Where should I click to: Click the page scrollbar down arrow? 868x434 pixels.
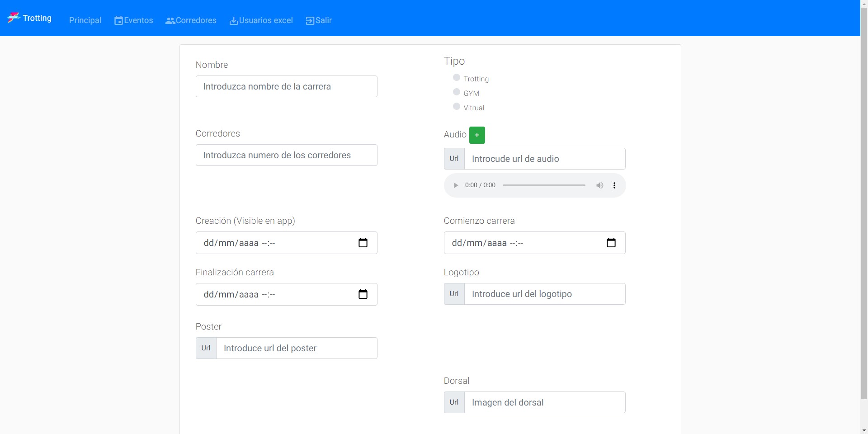click(x=864, y=430)
